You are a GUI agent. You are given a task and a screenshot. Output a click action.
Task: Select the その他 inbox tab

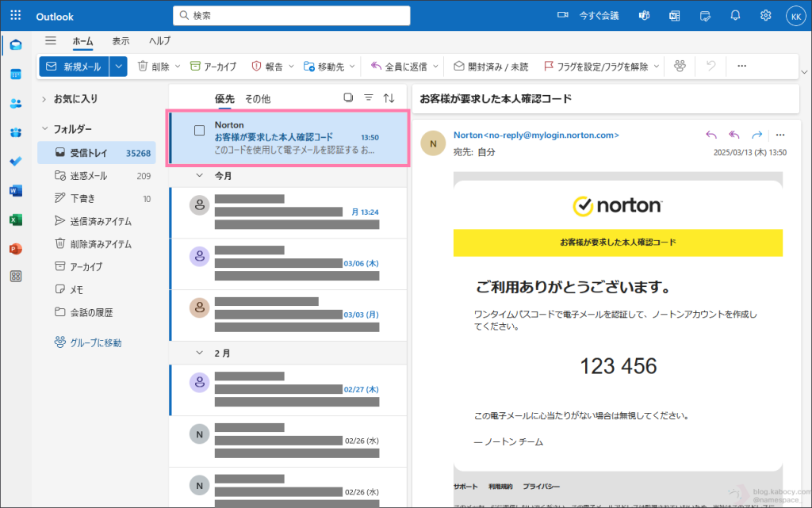tap(257, 99)
